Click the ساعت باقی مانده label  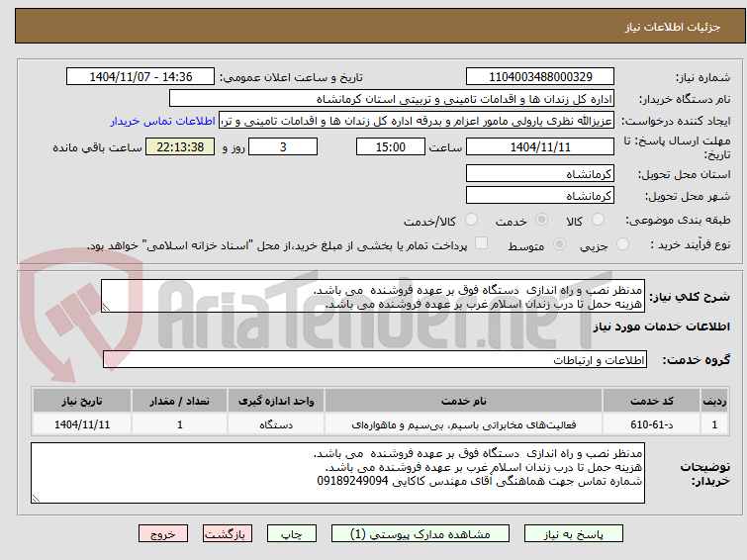click(97, 147)
